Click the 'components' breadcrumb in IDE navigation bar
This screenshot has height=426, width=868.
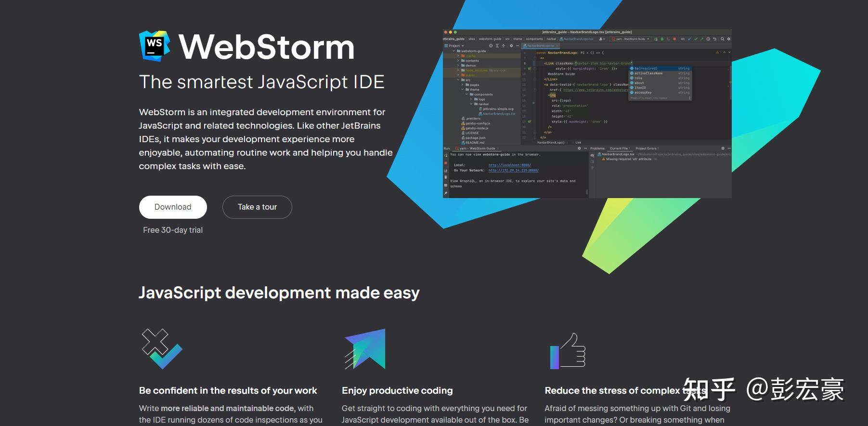pos(534,39)
